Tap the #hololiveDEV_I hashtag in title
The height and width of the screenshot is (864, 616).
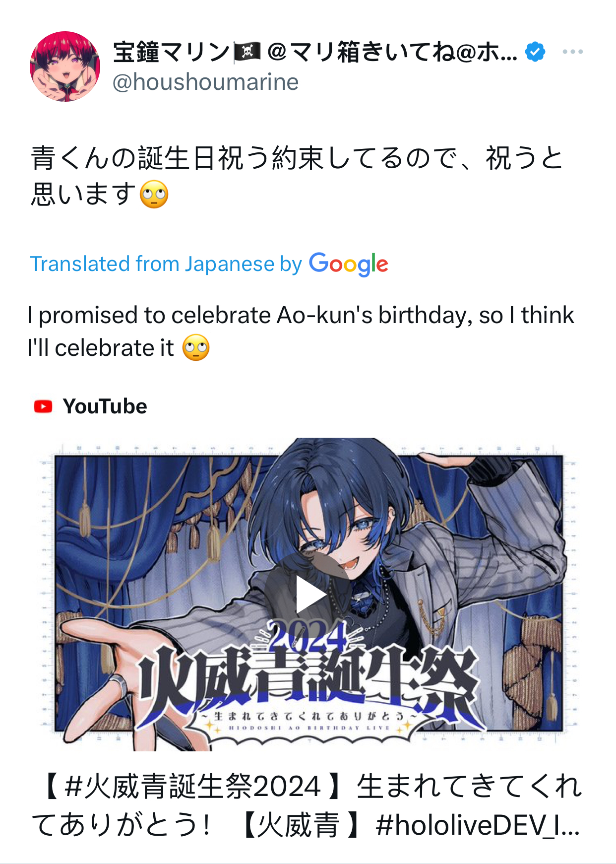point(478,825)
